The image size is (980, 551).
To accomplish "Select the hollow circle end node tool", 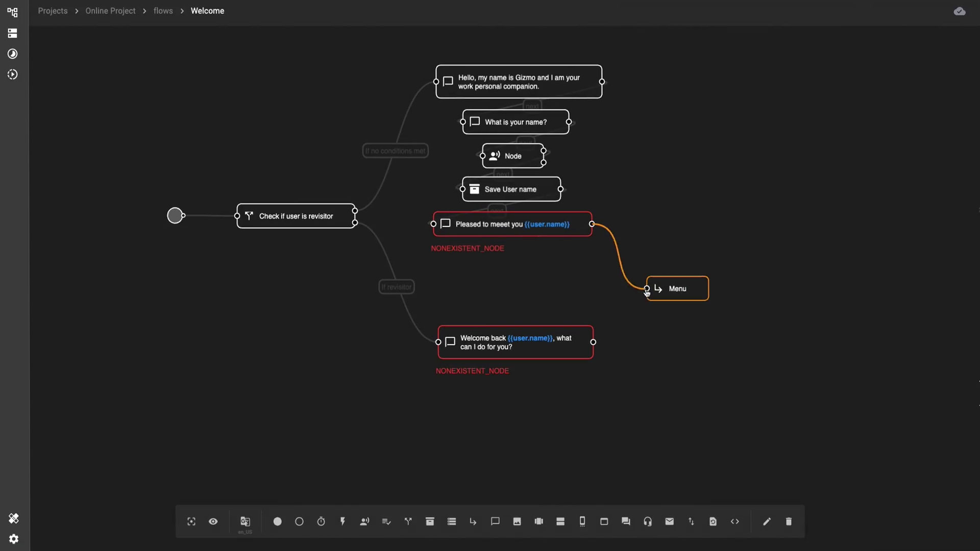I will (x=300, y=521).
